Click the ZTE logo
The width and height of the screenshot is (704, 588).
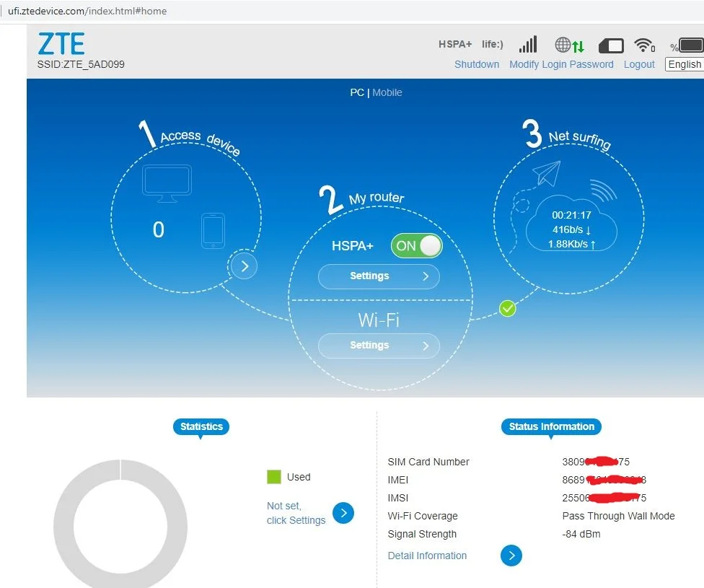[x=61, y=44]
